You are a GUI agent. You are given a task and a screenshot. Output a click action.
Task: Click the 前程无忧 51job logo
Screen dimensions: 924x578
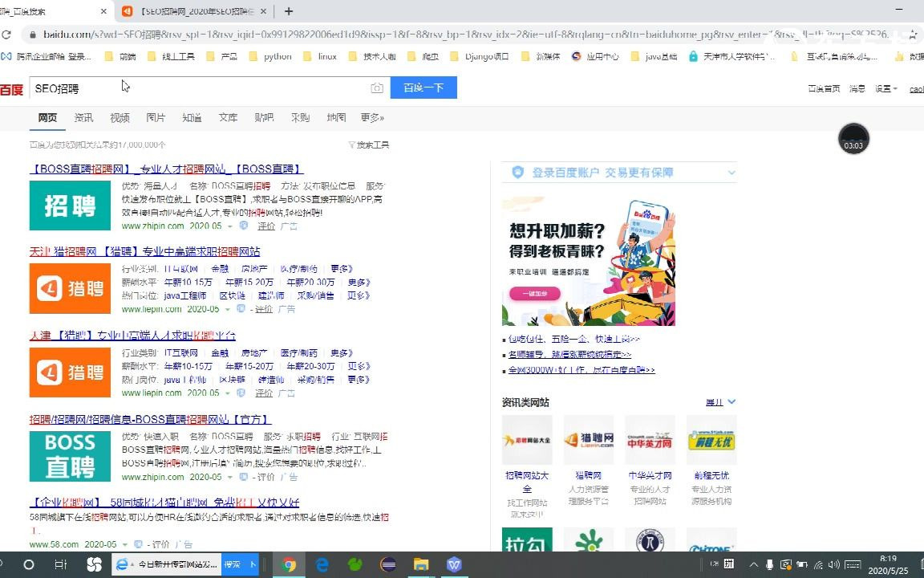[711, 440]
